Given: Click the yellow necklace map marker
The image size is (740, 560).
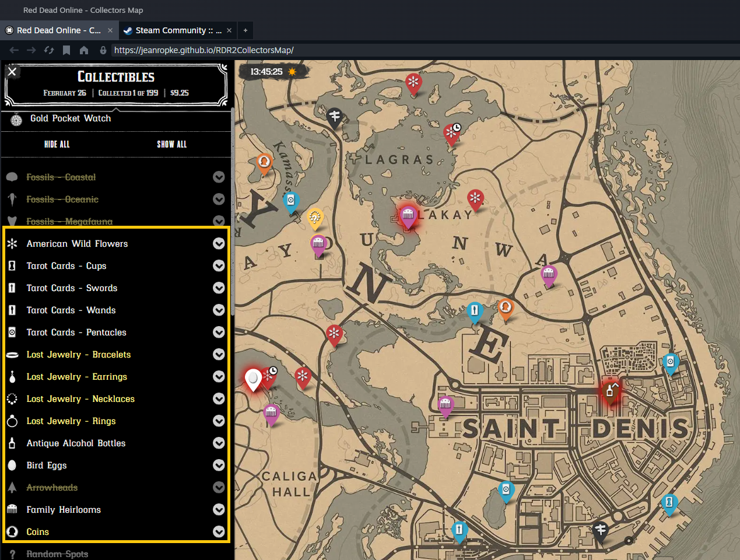Looking at the screenshot, I should 315,219.
